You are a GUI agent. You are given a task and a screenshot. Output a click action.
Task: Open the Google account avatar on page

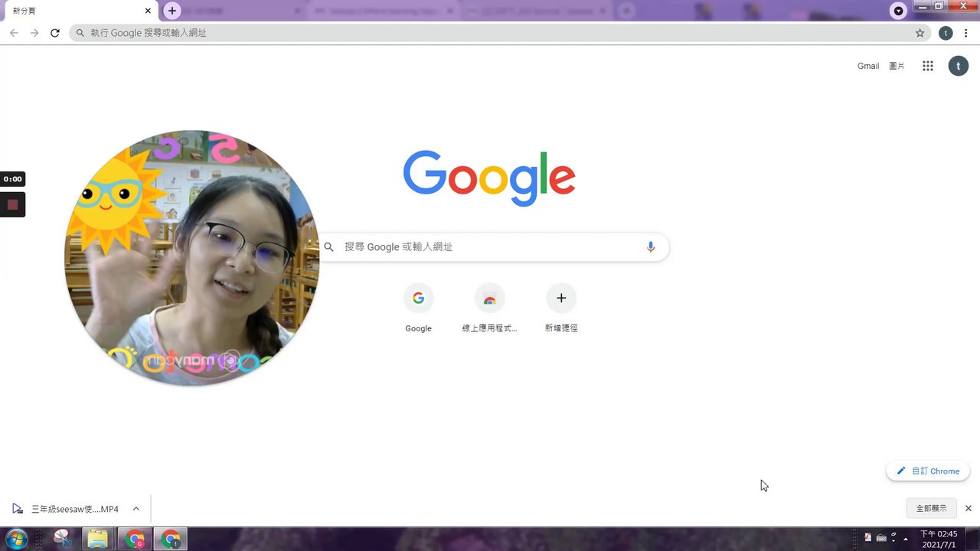point(959,66)
